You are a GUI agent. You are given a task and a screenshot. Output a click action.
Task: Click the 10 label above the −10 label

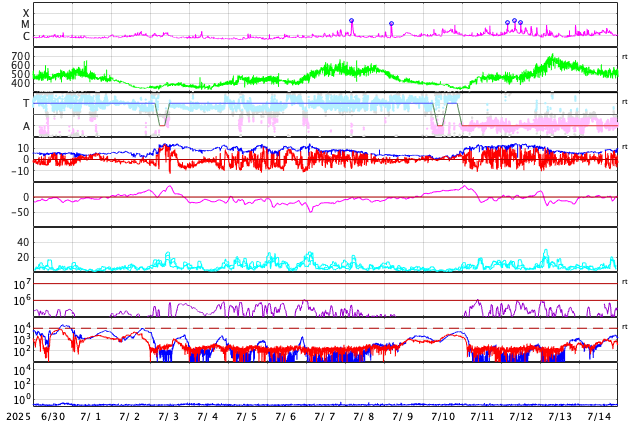coord(23,148)
